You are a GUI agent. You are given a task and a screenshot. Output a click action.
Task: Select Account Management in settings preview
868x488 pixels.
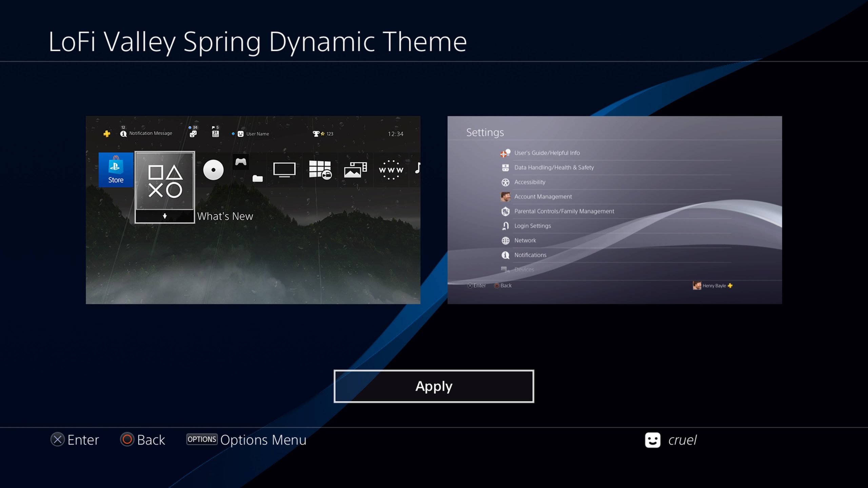(542, 197)
